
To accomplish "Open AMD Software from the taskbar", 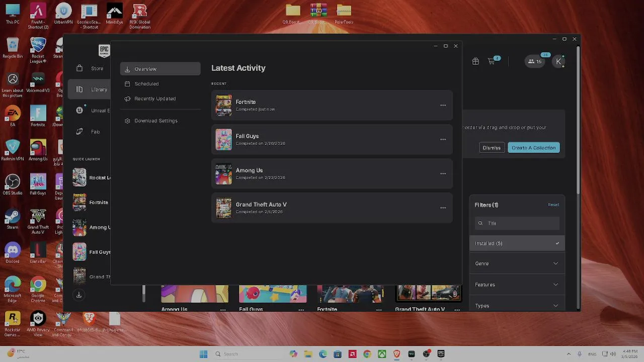I will coord(352,354).
